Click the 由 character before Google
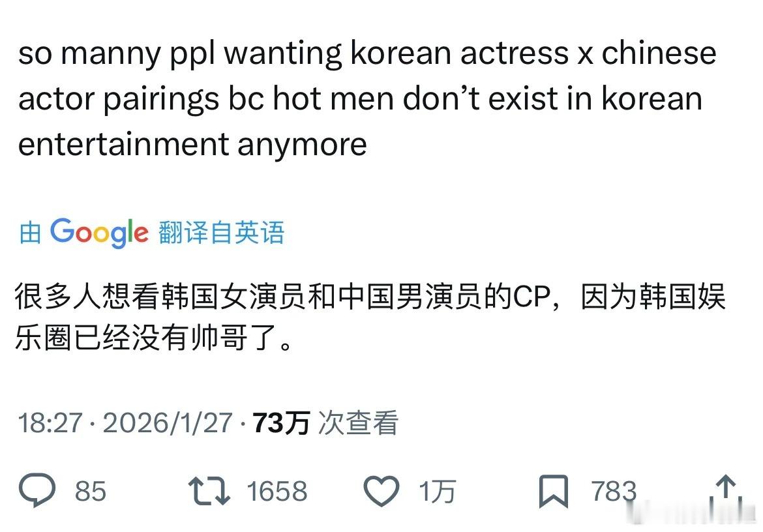Image resolution: width=763 pixels, height=532 pixels. 30,233
